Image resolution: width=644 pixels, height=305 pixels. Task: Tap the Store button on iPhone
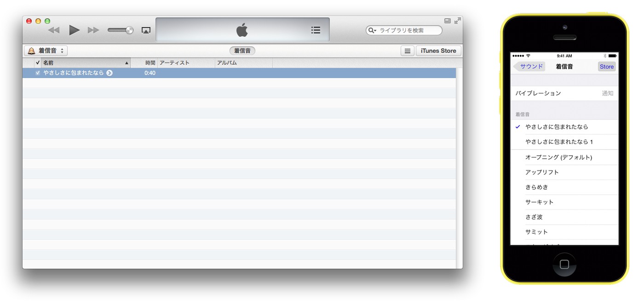click(x=607, y=67)
